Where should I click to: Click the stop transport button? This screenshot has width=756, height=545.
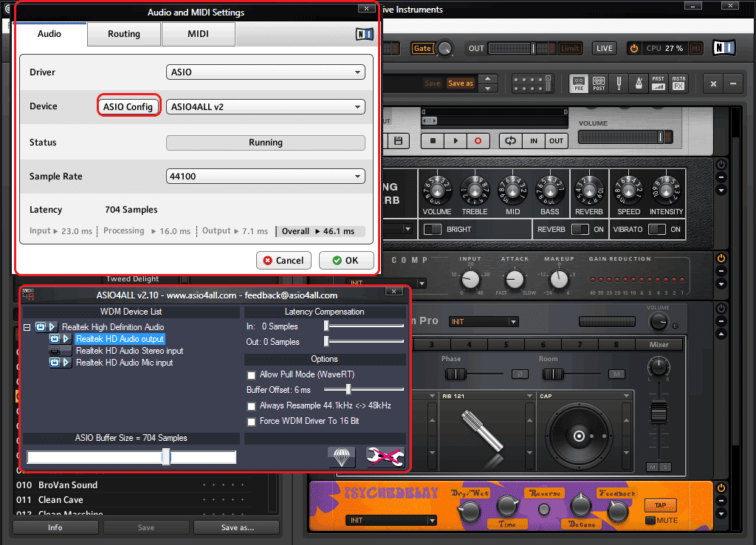(x=433, y=141)
